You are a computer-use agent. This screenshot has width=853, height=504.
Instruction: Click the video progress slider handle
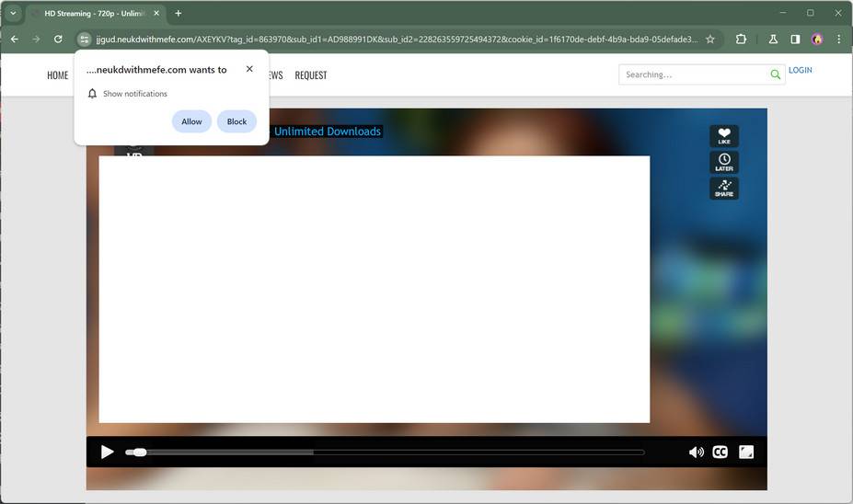click(x=140, y=452)
